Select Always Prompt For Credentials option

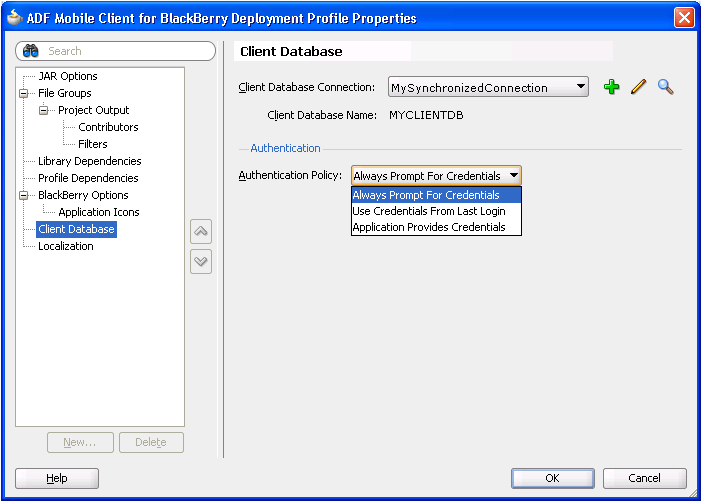pyautogui.click(x=436, y=195)
